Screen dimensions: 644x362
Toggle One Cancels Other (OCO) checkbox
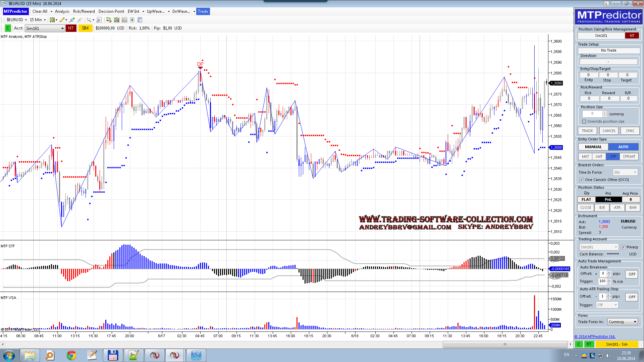tap(581, 180)
